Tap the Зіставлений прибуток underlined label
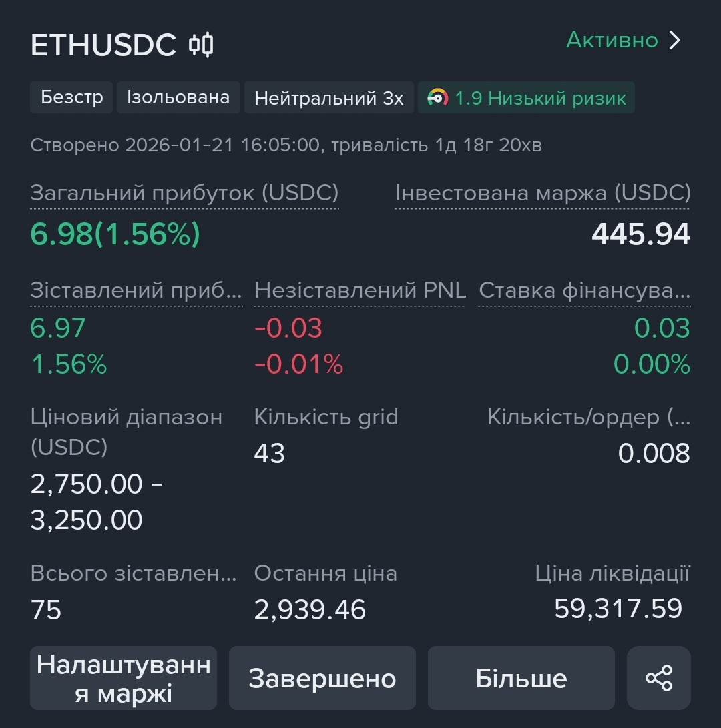 tap(136, 290)
